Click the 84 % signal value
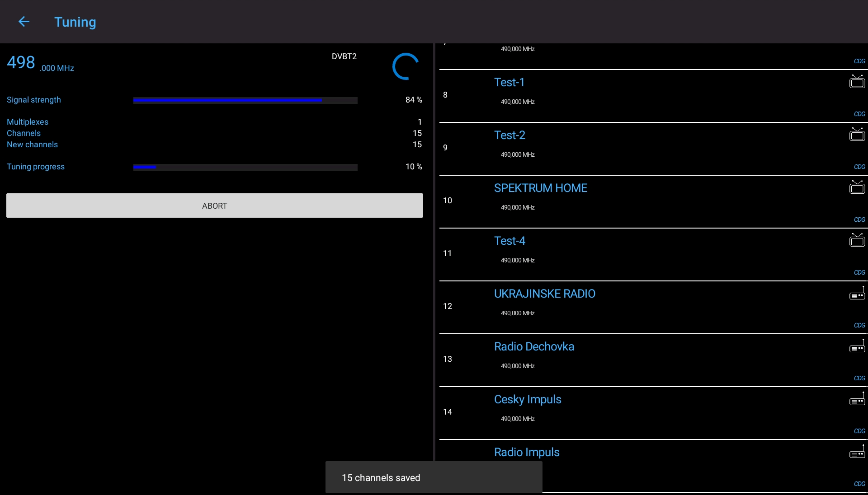868x495 pixels. pyautogui.click(x=414, y=100)
